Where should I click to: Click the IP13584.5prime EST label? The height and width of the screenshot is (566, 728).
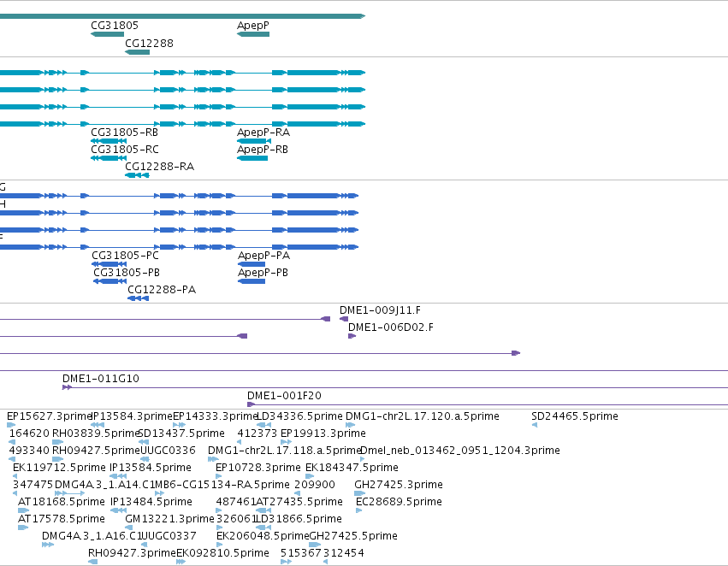tap(151, 468)
